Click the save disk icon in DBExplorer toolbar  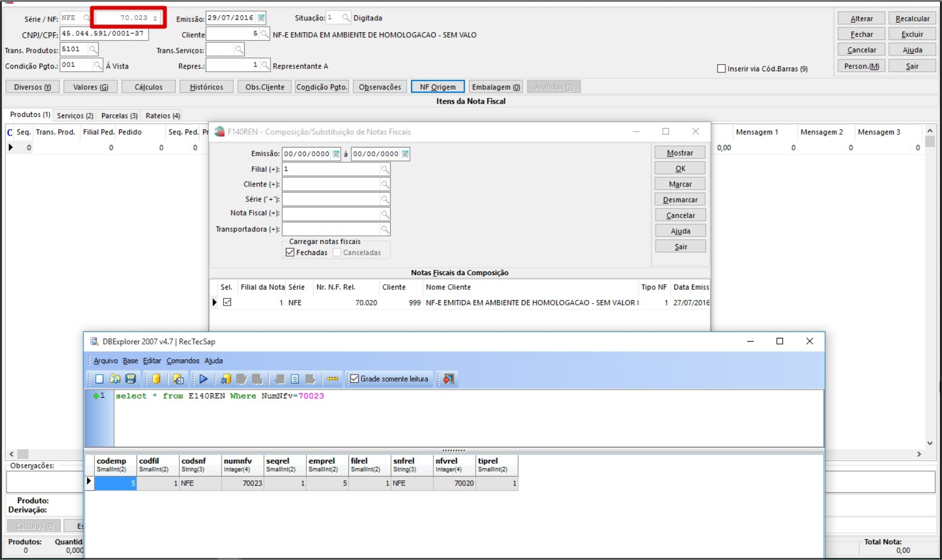click(x=131, y=379)
